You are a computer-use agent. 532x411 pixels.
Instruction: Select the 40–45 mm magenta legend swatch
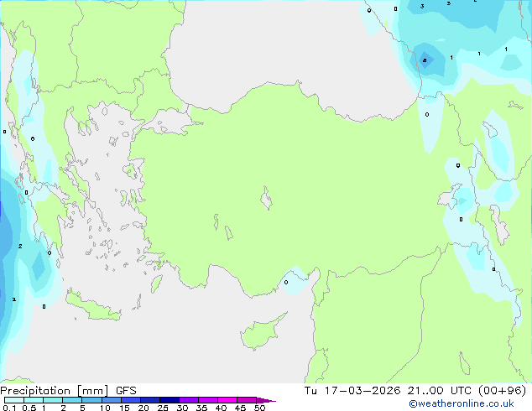(x=227, y=400)
